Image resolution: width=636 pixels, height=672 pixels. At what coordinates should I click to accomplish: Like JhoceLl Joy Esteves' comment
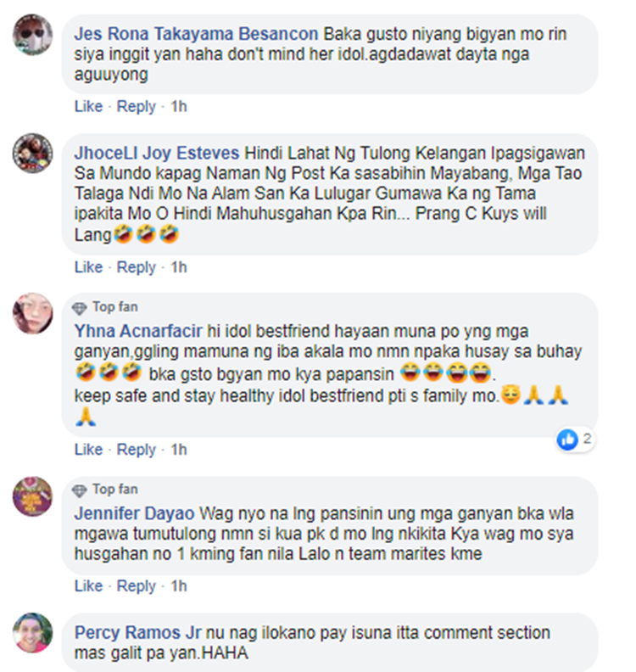88,267
